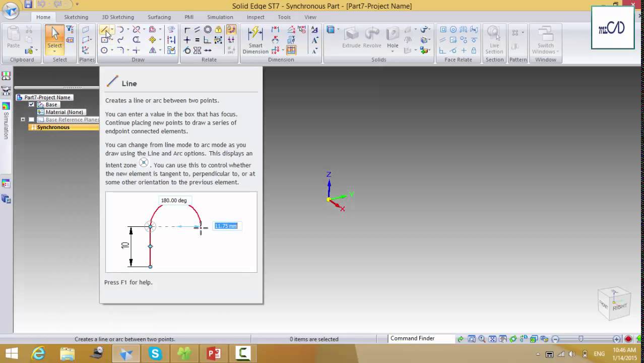Click the Extrude command

[x=351, y=38]
